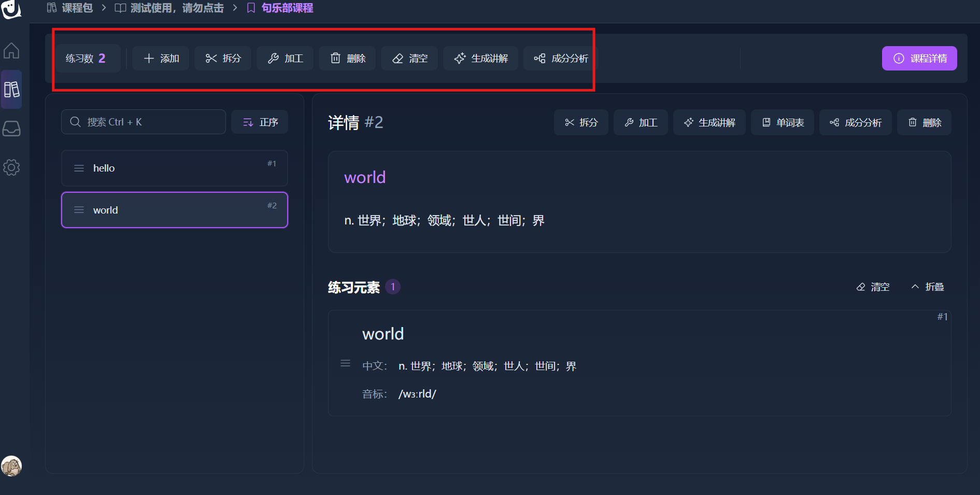Click drag handle of practice element world

click(345, 363)
